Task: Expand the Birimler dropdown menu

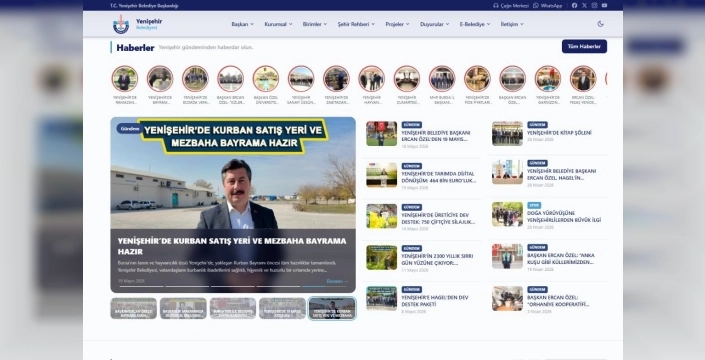Action: 315,24
